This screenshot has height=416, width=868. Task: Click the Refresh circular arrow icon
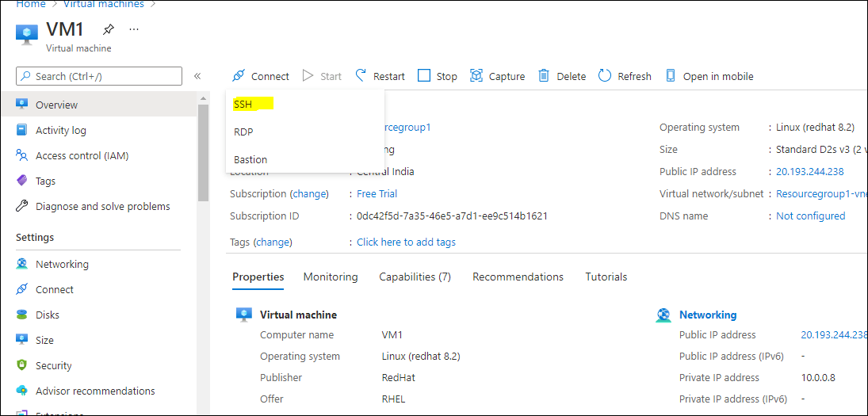click(x=605, y=76)
